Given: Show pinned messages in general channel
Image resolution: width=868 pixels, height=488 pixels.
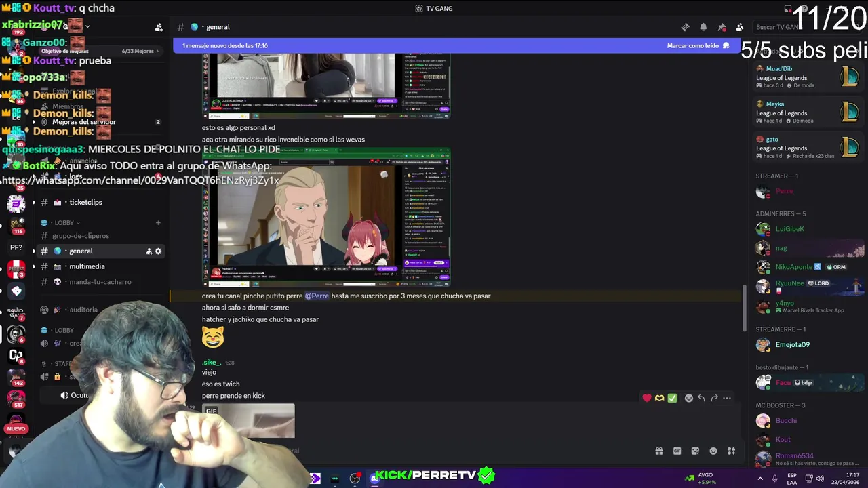Looking at the screenshot, I should [x=722, y=27].
